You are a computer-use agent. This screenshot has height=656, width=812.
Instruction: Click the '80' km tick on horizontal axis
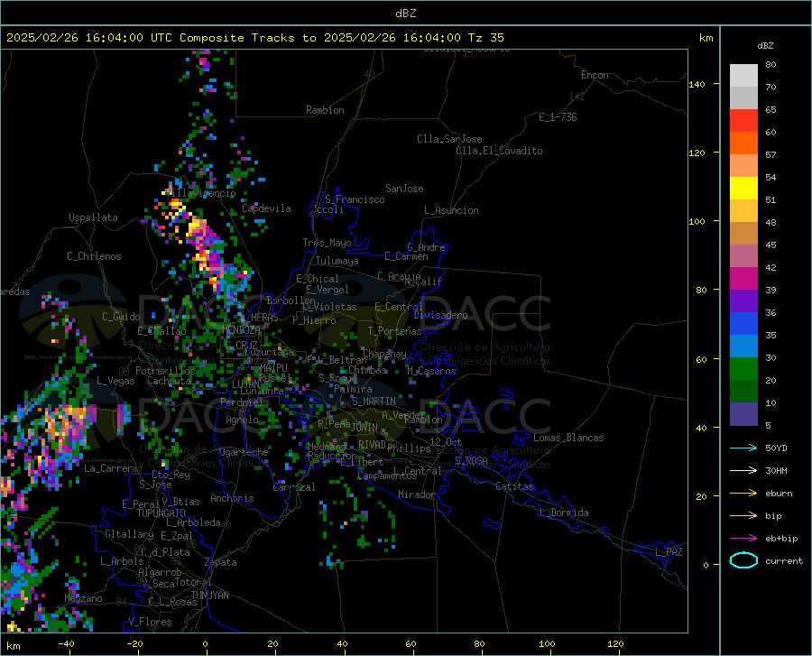coord(479,643)
